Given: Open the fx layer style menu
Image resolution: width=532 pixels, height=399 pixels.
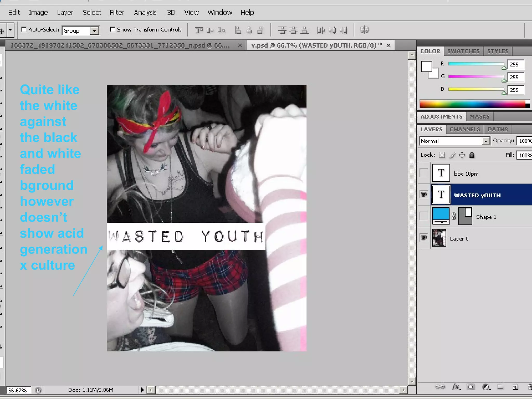Looking at the screenshot, I should click(456, 387).
